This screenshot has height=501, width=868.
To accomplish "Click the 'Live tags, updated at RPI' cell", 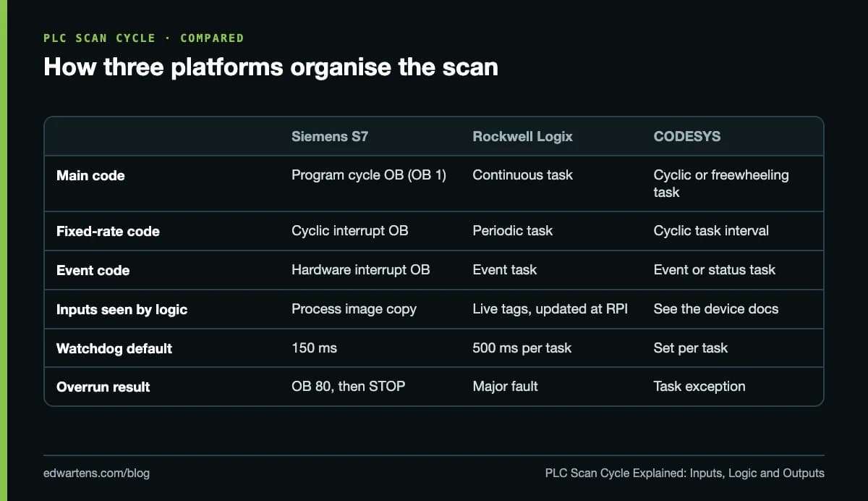I will 550,308.
